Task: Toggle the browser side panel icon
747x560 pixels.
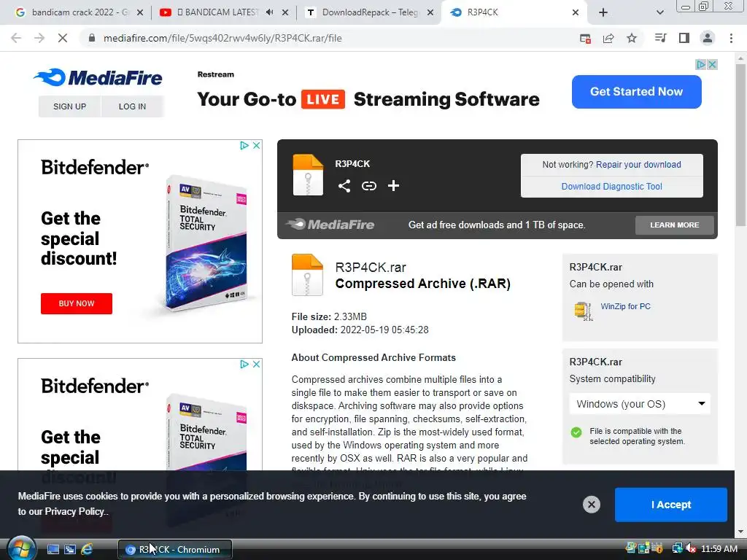Action: coord(684,38)
